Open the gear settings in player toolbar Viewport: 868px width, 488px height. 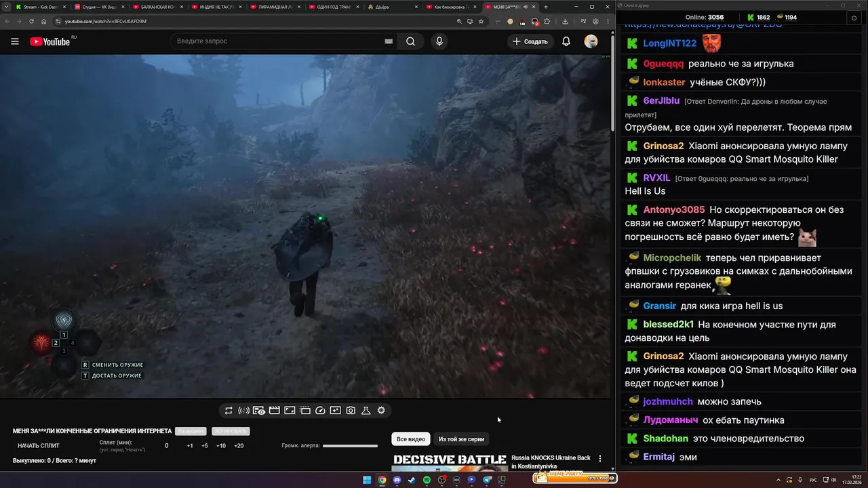tap(381, 411)
